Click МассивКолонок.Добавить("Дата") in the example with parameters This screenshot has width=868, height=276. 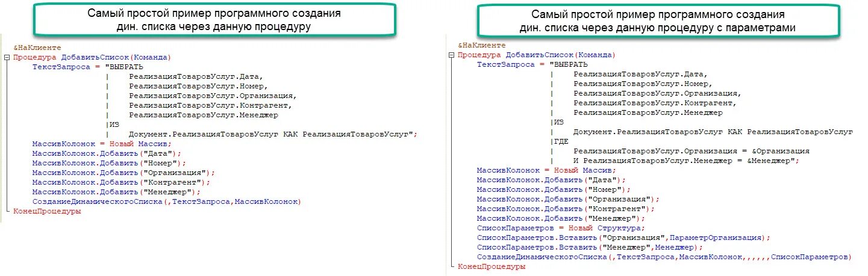pos(552,180)
